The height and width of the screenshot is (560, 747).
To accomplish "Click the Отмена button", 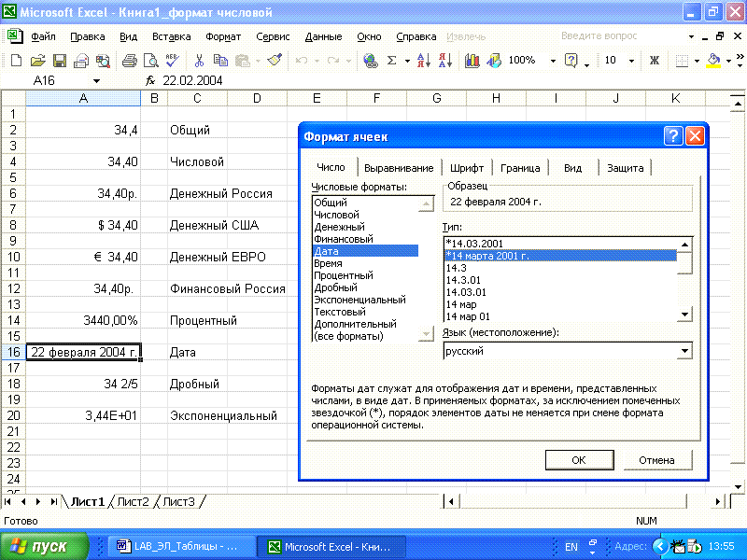I will [656, 460].
